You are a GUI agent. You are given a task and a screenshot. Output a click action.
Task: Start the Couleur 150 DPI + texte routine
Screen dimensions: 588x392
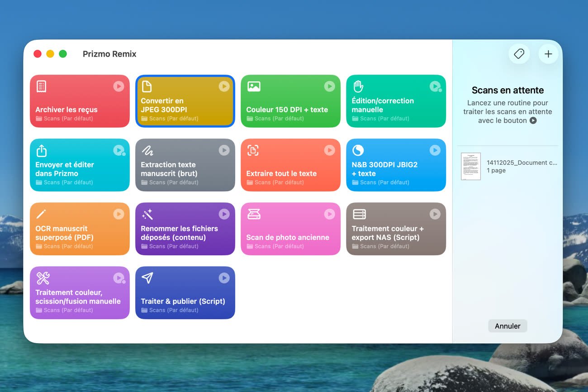coord(329,86)
